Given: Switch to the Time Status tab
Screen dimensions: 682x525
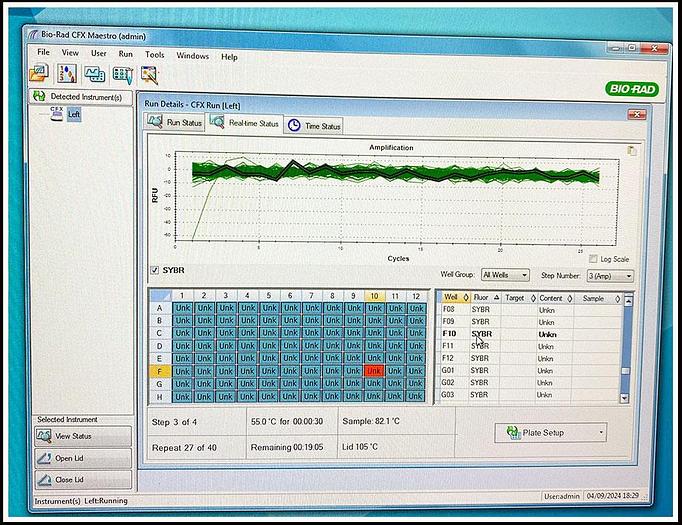Looking at the screenshot, I should point(314,125).
